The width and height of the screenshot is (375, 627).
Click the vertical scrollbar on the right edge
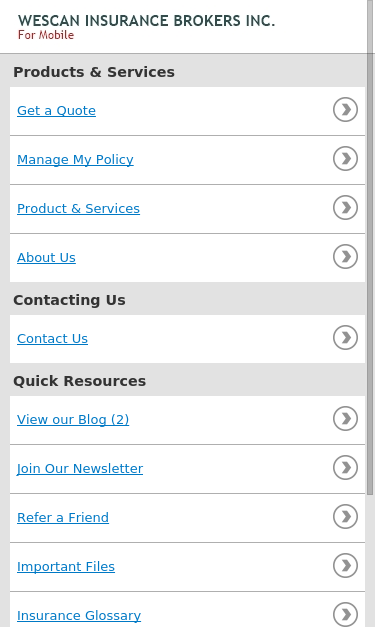[371, 248]
